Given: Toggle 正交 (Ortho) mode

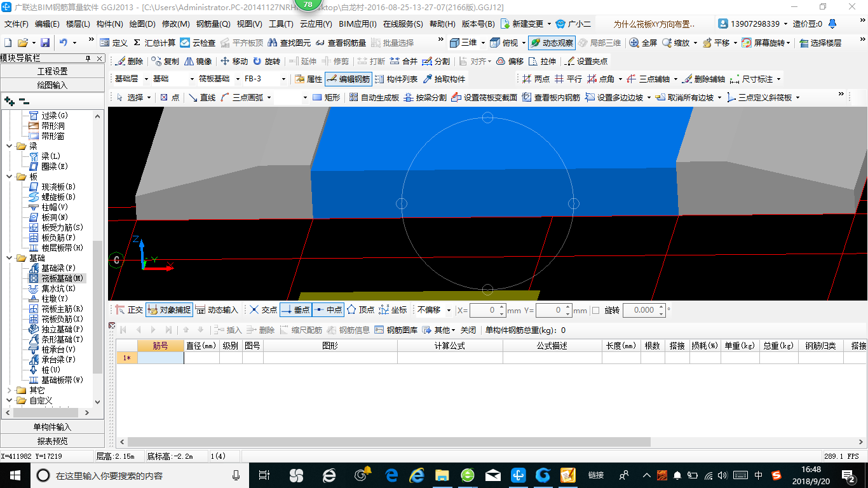Looking at the screenshot, I should point(129,310).
